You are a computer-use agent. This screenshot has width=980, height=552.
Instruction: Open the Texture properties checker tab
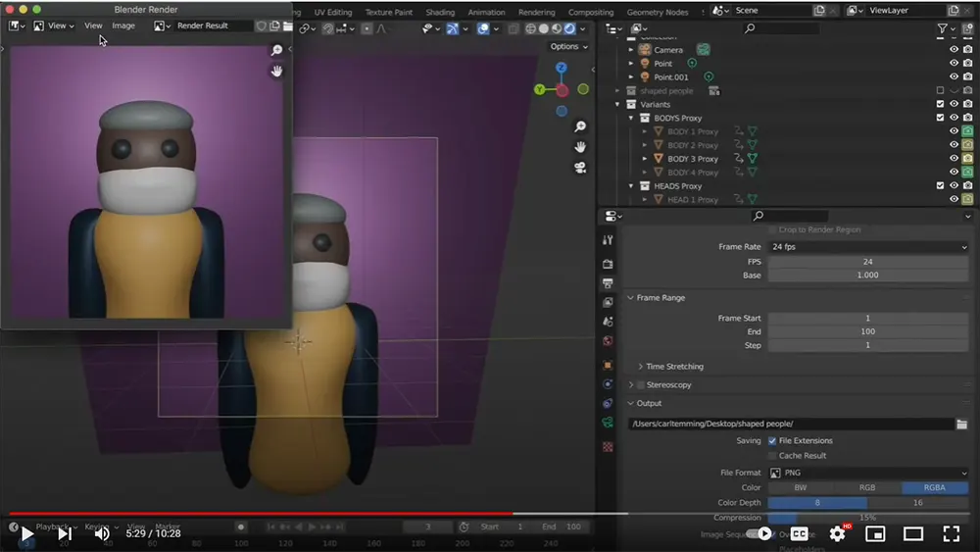pos(608,447)
